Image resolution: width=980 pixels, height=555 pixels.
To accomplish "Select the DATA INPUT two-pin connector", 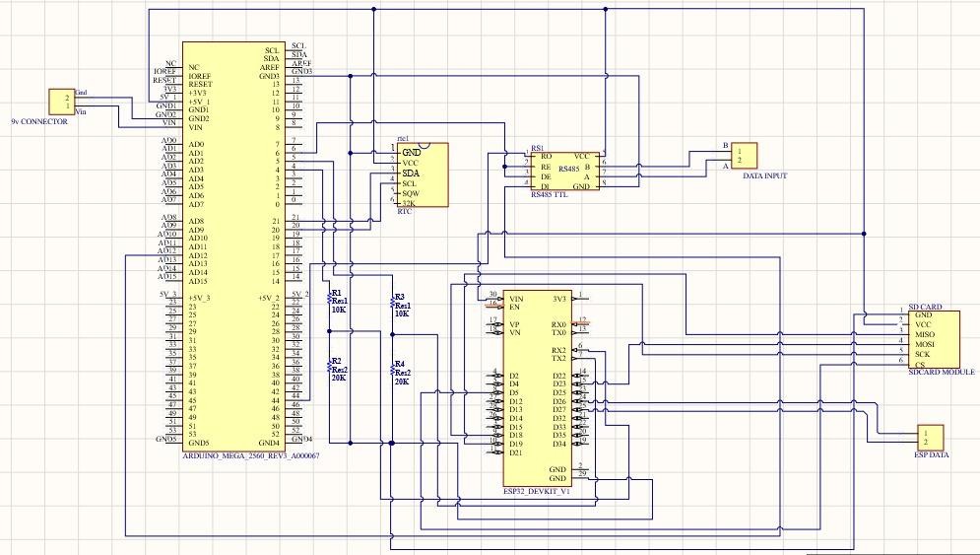I will coord(745,156).
